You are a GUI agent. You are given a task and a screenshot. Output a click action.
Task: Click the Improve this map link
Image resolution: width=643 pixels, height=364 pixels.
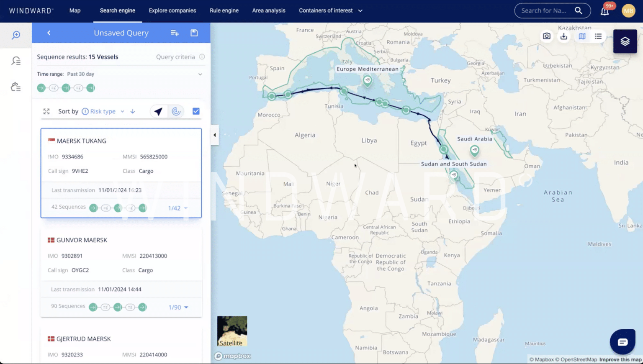click(620, 359)
